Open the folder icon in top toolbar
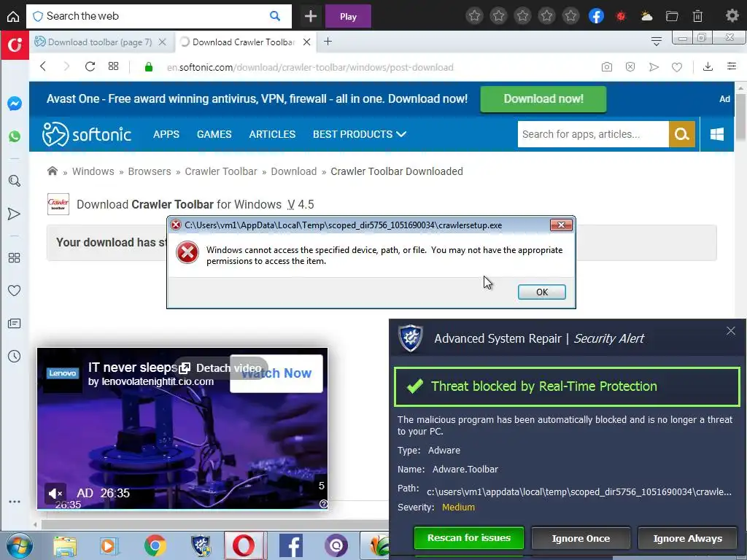 pyautogui.click(x=672, y=16)
